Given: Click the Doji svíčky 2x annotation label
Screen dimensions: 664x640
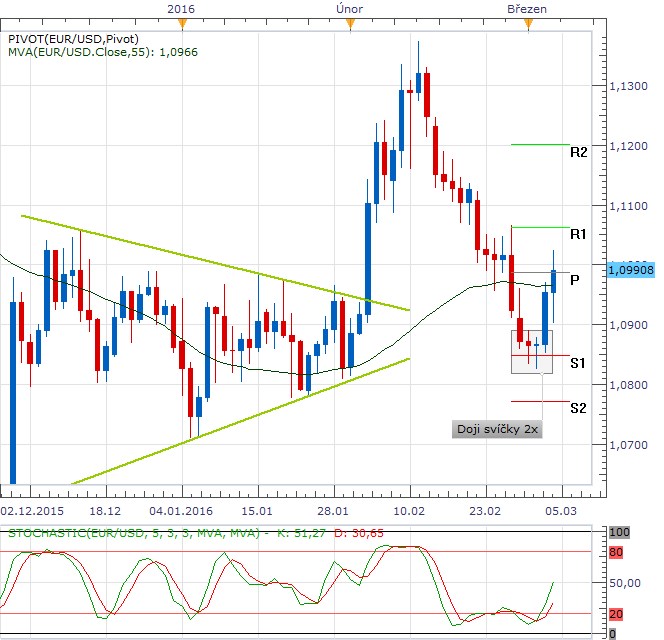Looking at the screenshot, I should click(x=497, y=429).
